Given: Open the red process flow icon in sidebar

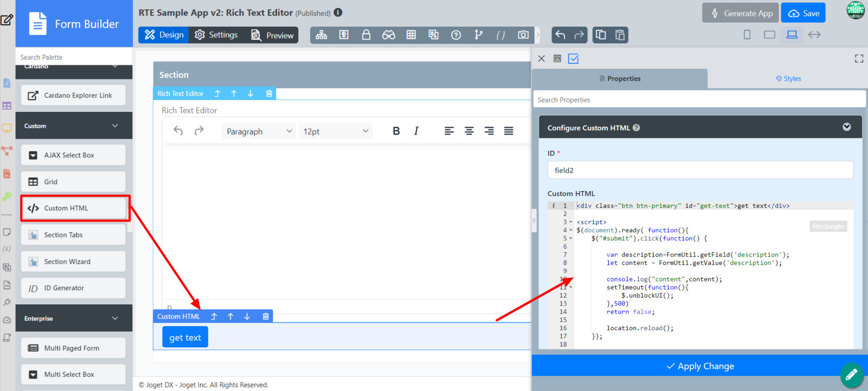Looking at the screenshot, I should [x=7, y=150].
